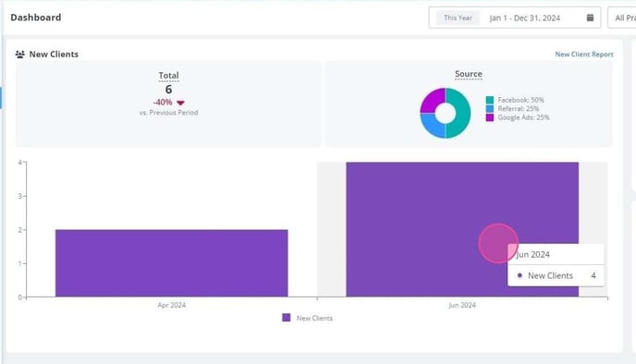Click the Jun 2024 axis label
The width and height of the screenshot is (636, 364).
(x=462, y=305)
